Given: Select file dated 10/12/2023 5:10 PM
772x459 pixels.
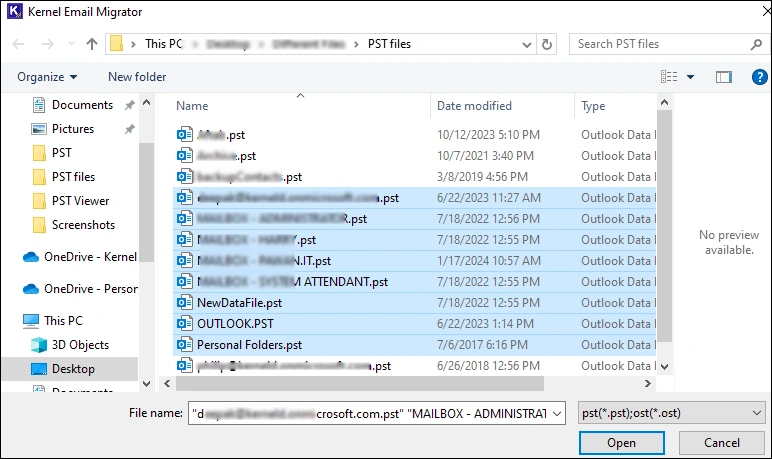Looking at the screenshot, I should coord(414,135).
